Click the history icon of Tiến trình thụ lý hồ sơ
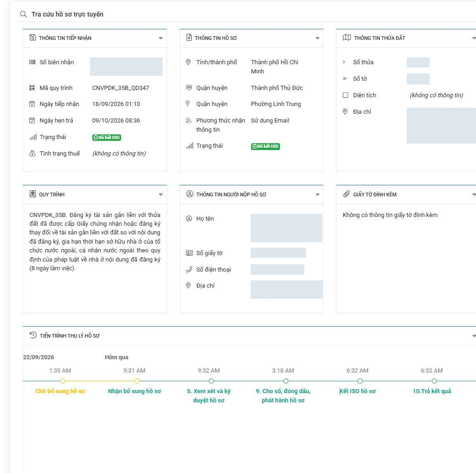This screenshot has height=473, width=476. tap(33, 335)
